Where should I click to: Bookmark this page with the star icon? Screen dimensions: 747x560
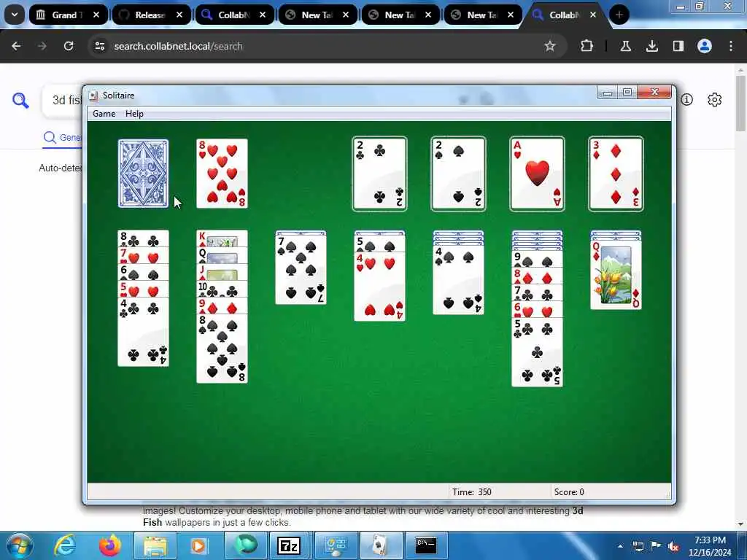click(550, 46)
